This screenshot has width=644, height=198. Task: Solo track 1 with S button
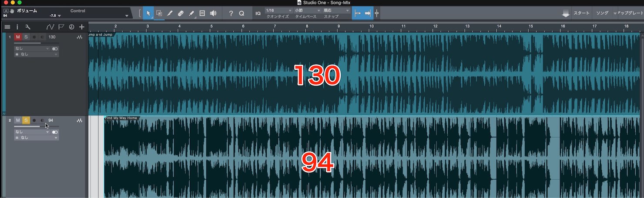(26, 37)
